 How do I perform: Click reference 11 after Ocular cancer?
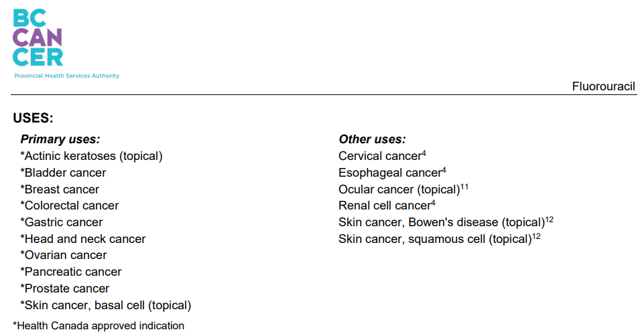coord(464,187)
